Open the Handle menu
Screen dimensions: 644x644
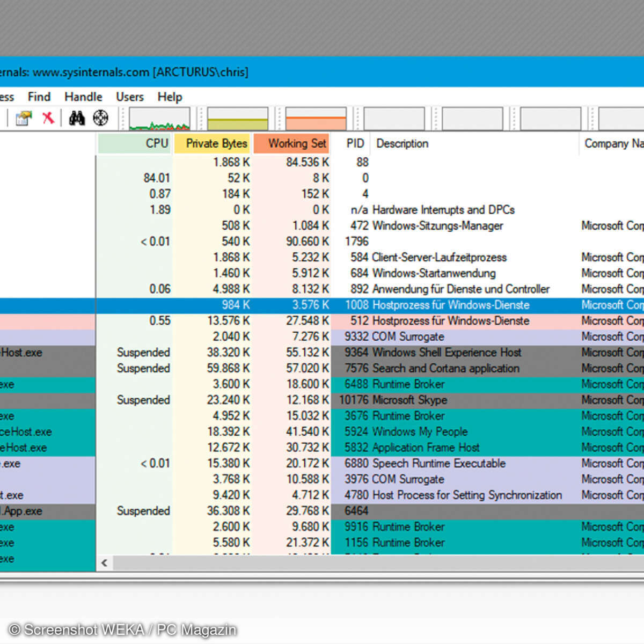click(83, 97)
